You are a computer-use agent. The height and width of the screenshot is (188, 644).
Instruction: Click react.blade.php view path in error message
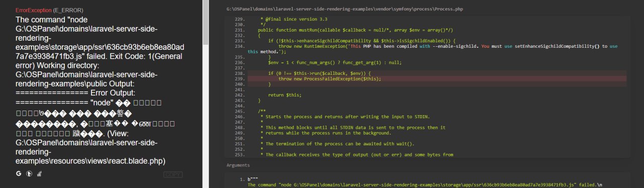[x=91, y=152]
